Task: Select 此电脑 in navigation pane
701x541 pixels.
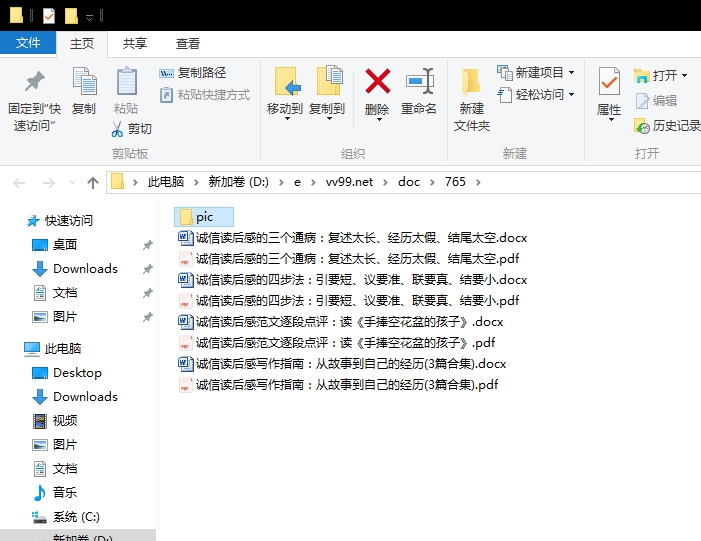Action: 52,348
